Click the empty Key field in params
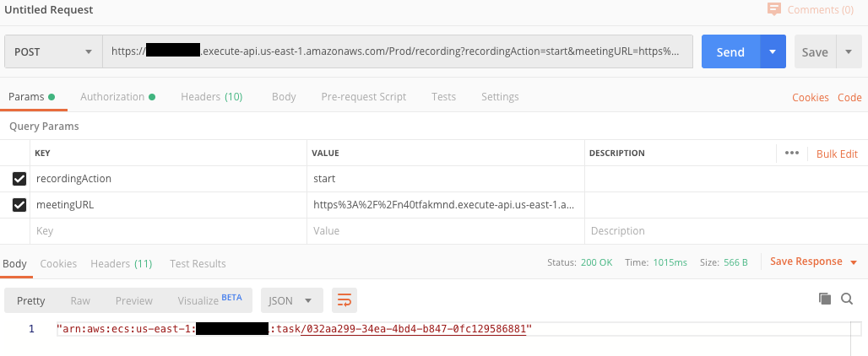 [168, 231]
